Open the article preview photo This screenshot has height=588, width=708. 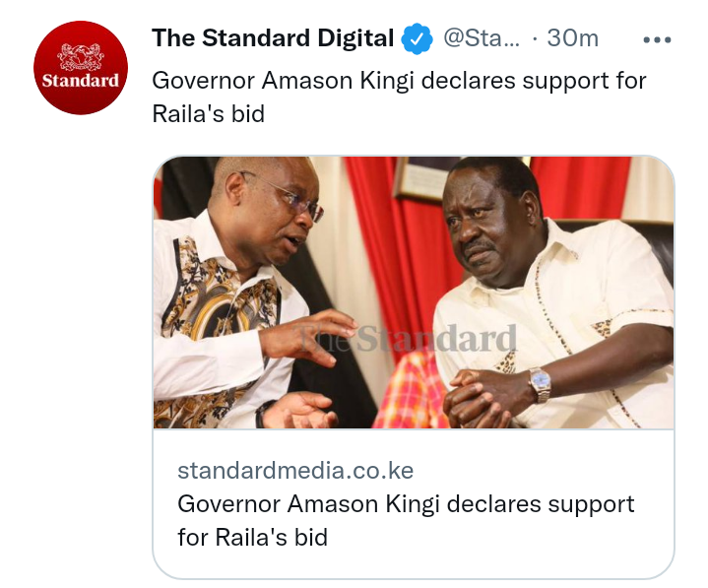point(414,293)
